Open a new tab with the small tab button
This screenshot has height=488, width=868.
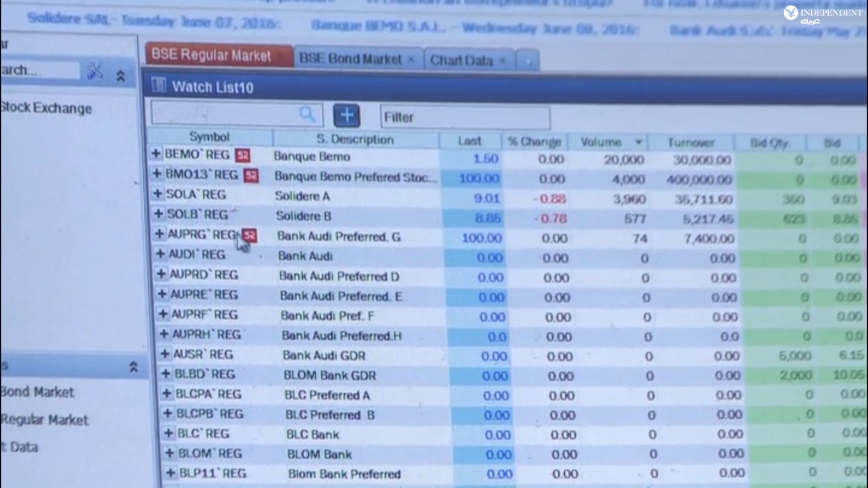(x=528, y=61)
